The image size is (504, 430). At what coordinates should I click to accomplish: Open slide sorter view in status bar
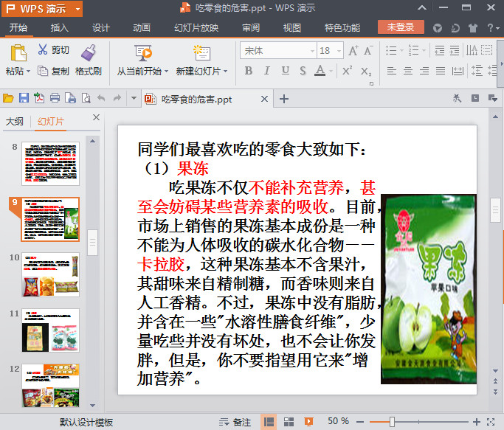[289, 421]
